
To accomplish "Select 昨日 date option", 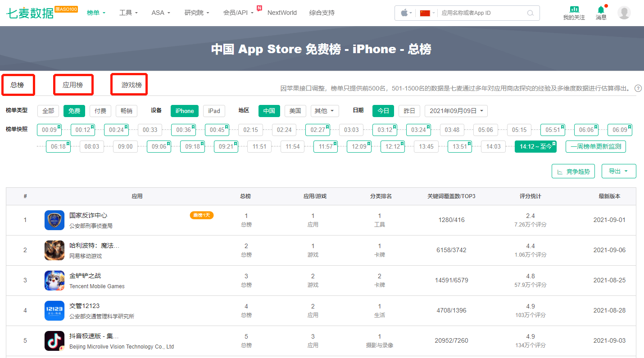I will pyautogui.click(x=409, y=111).
